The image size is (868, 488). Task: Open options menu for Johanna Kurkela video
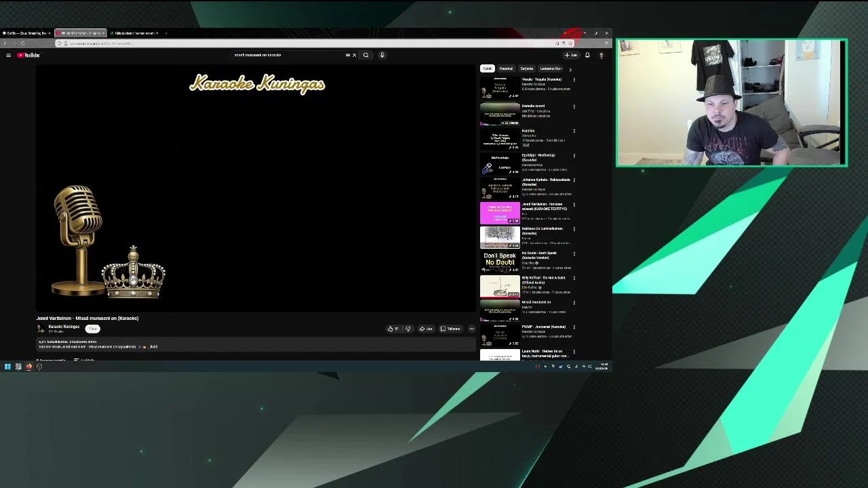574,180
